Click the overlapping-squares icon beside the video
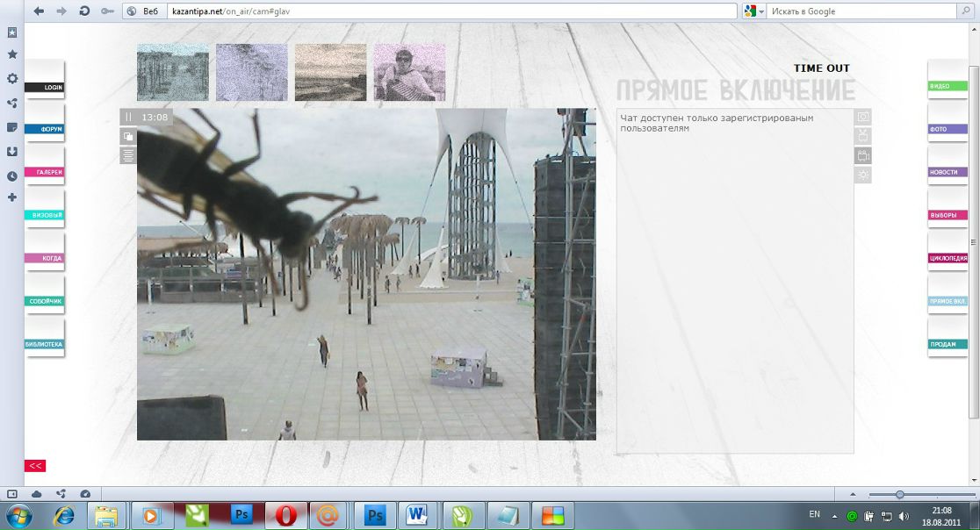This screenshot has height=530, width=980. click(128, 136)
